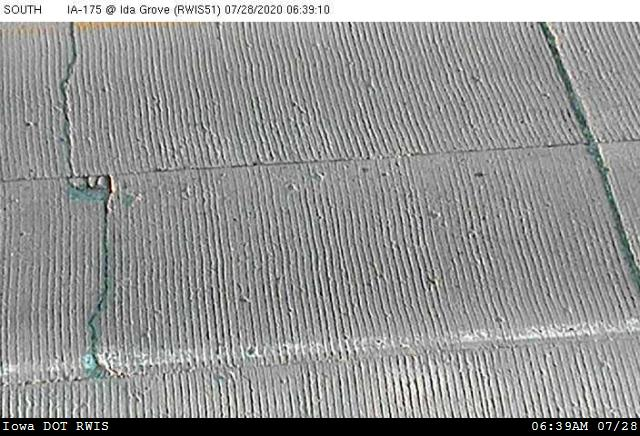Click the lower-left green sealed crack
This screenshot has height=436, width=640.
(x=96, y=290)
